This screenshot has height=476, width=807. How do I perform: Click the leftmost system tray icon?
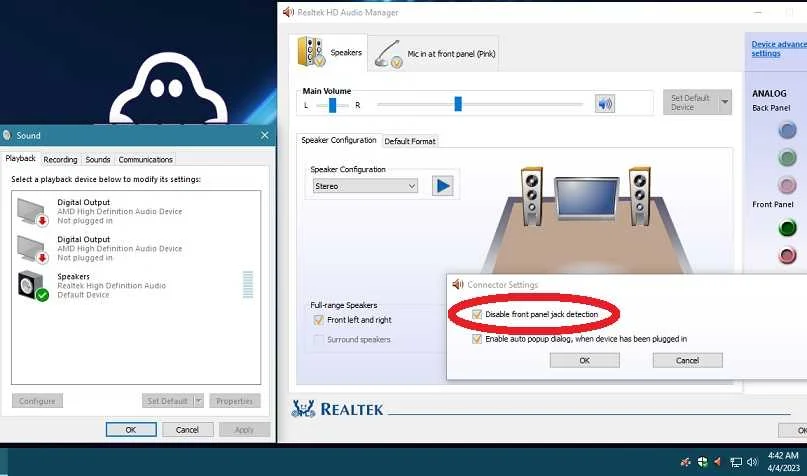point(685,462)
